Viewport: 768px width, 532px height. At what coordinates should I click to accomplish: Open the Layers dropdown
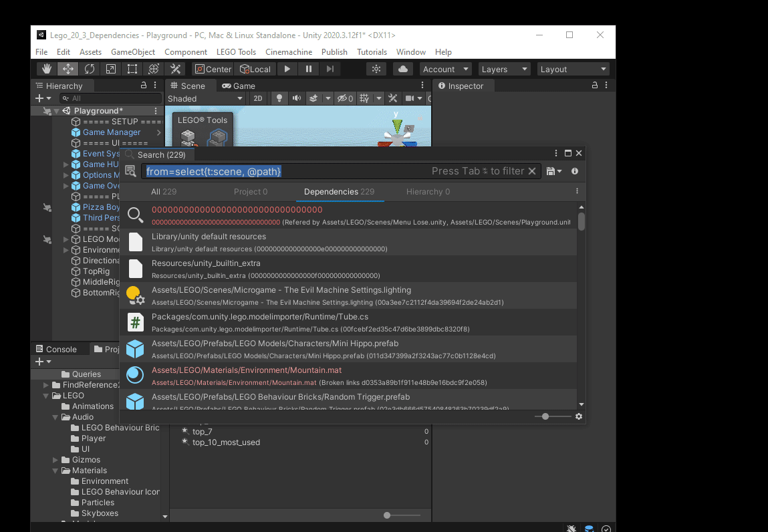click(505, 69)
